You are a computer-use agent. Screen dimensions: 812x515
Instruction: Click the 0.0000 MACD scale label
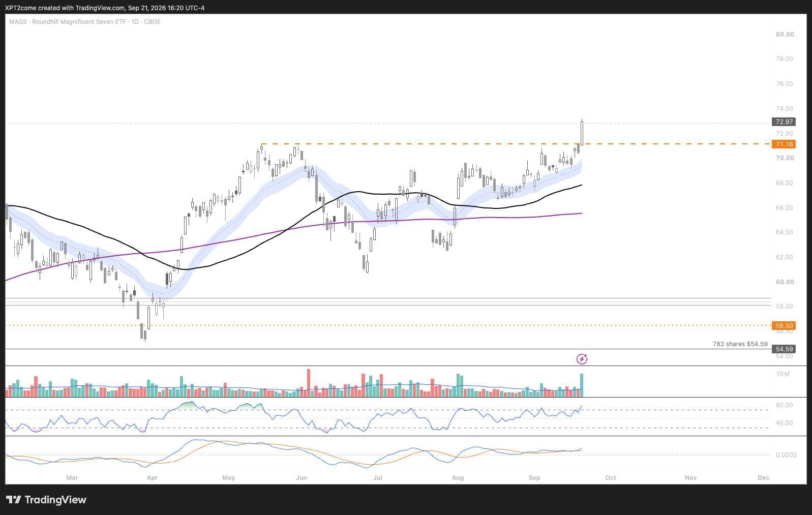pyautogui.click(x=786, y=455)
